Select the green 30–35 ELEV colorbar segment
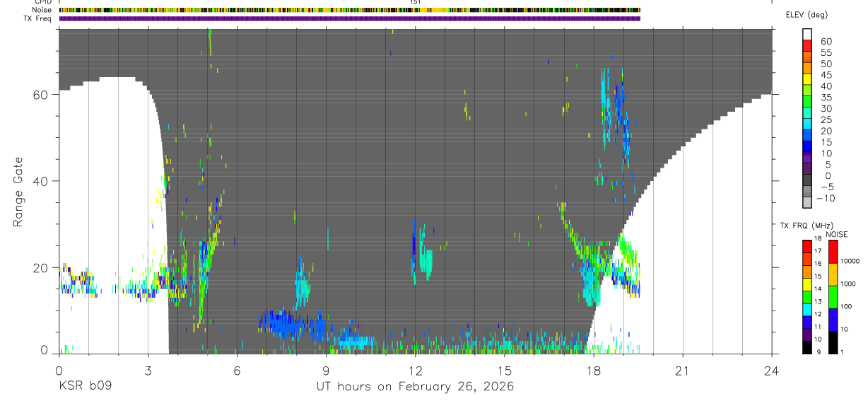The height and width of the screenshot is (401, 868). (807, 102)
